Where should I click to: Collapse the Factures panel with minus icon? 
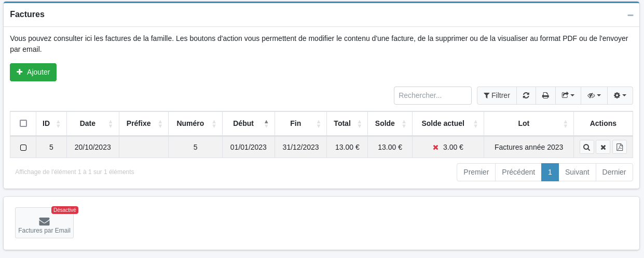[631, 15]
